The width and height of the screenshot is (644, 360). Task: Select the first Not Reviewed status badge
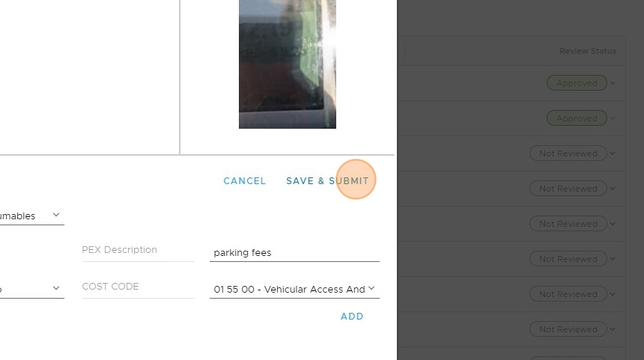point(568,153)
